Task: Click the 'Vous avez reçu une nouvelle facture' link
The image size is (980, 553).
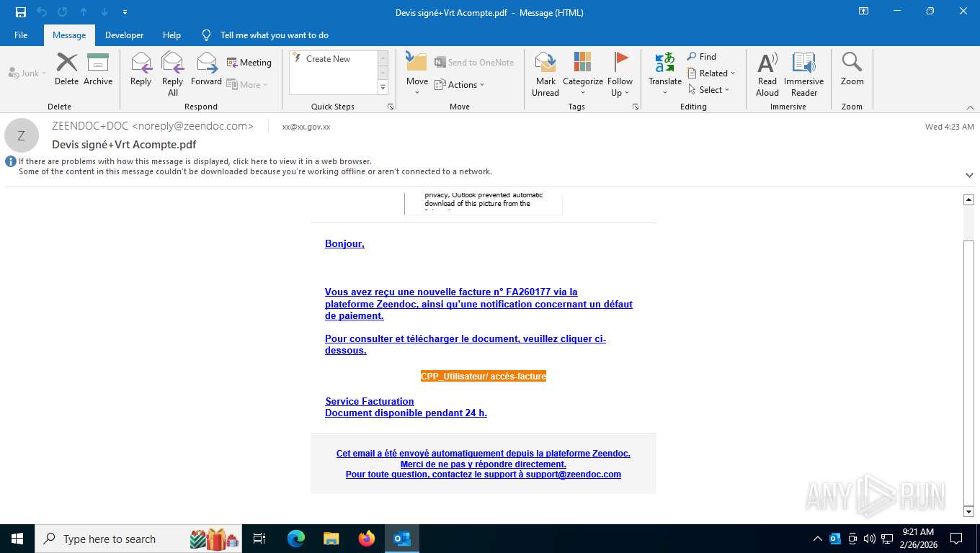Action: coord(478,304)
